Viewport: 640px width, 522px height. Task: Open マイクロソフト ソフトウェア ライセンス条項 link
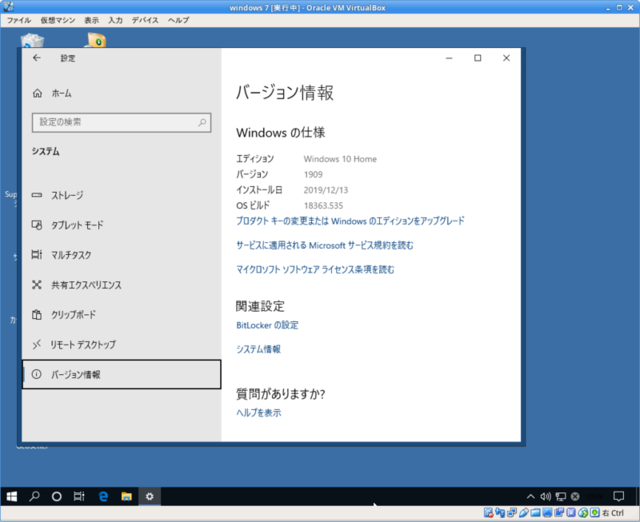pyautogui.click(x=315, y=269)
